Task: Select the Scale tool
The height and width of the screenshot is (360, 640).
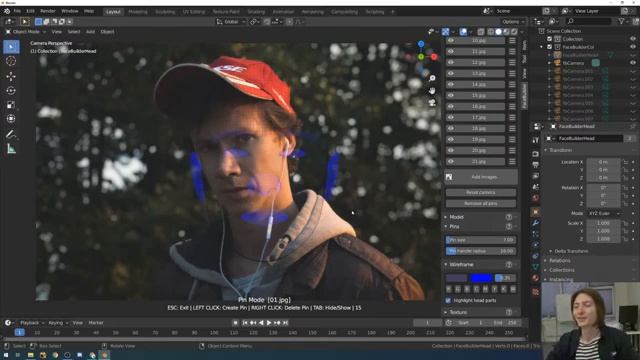Action: tap(11, 105)
